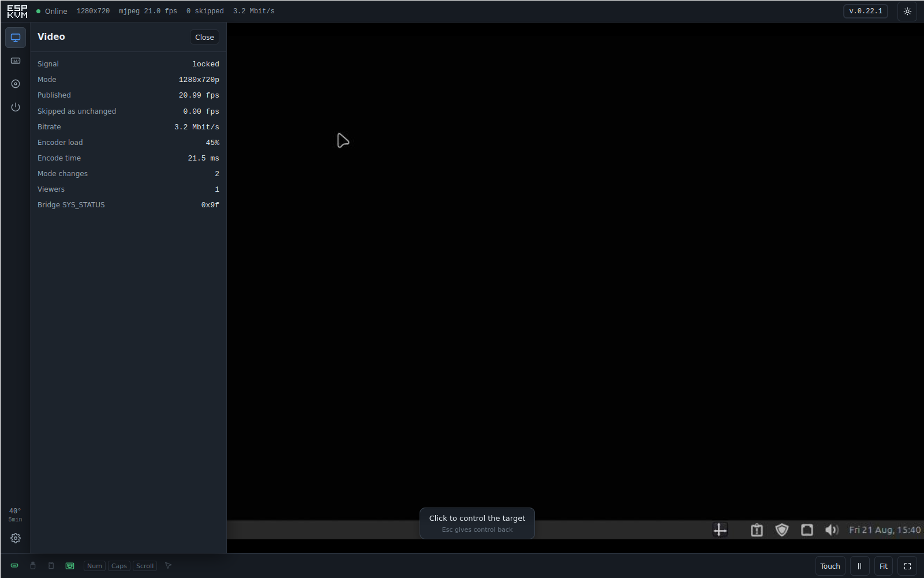Open the Video panel monitor icon

pyautogui.click(x=16, y=38)
